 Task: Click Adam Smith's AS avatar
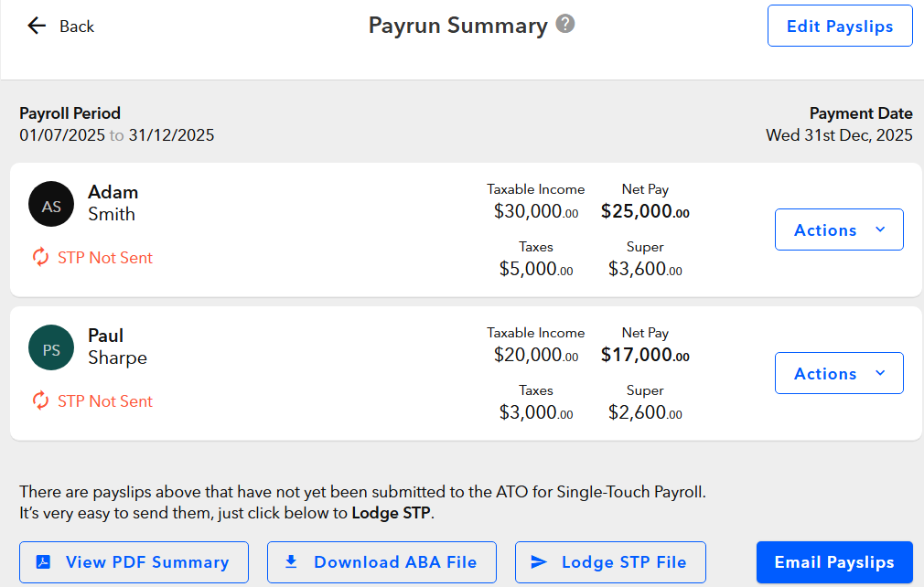(51, 204)
